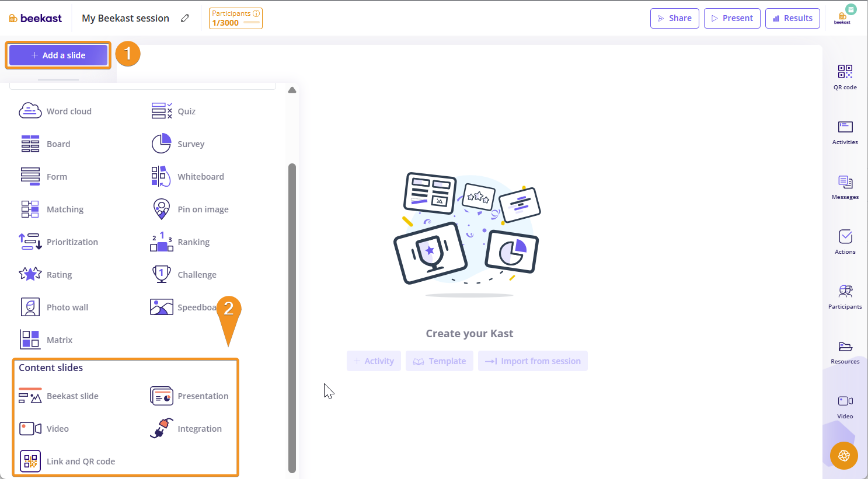Choose the Quiz activity icon
This screenshot has width=868, height=479.
(x=161, y=111)
